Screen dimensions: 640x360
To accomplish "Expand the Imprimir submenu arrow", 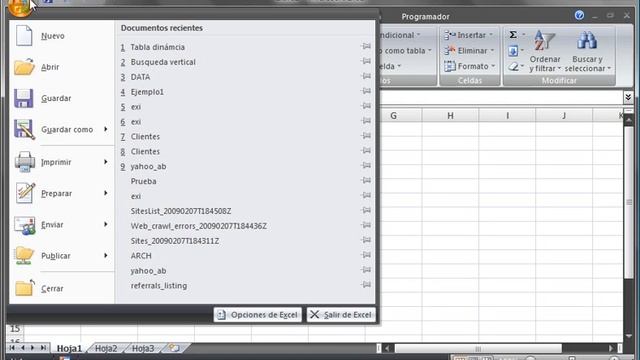I will 106,162.
